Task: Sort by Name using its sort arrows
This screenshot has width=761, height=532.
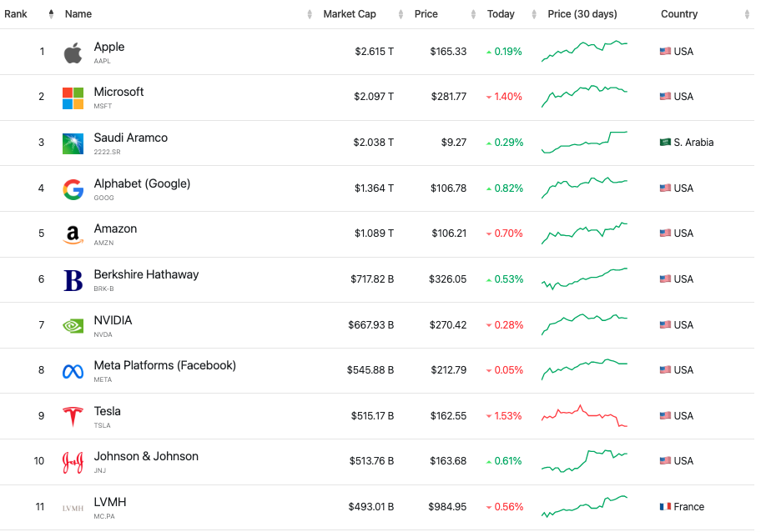Action: pos(310,14)
